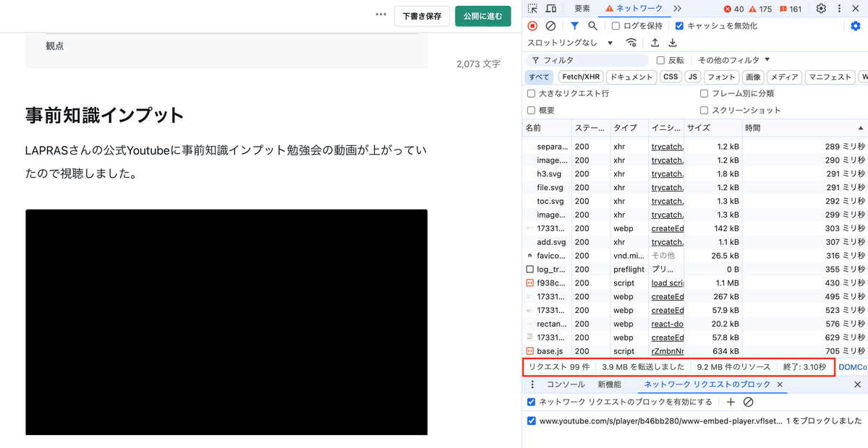Screen dimensions: 868x448
Task: Focus the フィルタ input field
Action: (x=587, y=60)
